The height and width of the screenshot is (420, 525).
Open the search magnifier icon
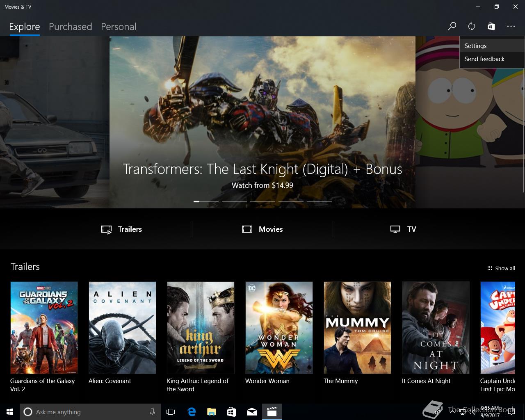tap(452, 26)
